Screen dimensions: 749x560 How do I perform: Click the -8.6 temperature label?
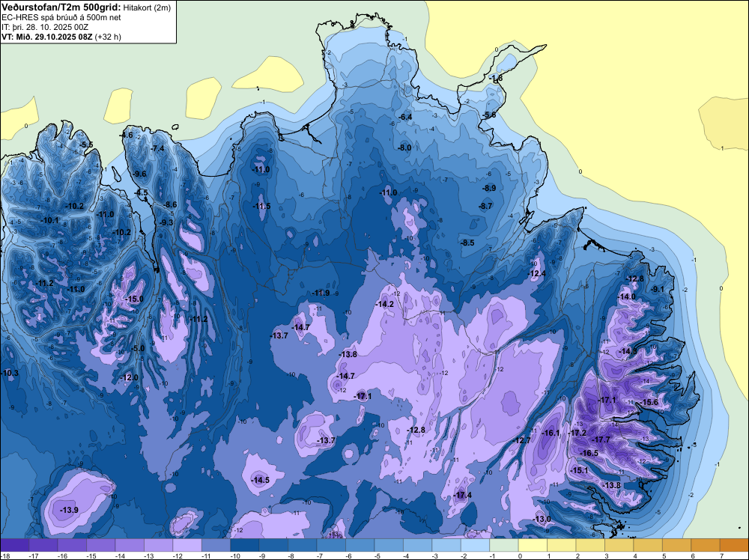pos(170,205)
